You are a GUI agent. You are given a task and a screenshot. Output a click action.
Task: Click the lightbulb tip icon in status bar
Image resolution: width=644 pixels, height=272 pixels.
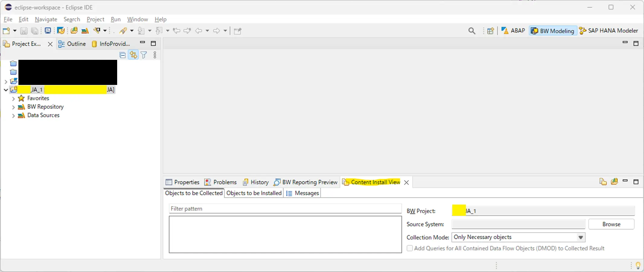pyautogui.click(x=638, y=265)
